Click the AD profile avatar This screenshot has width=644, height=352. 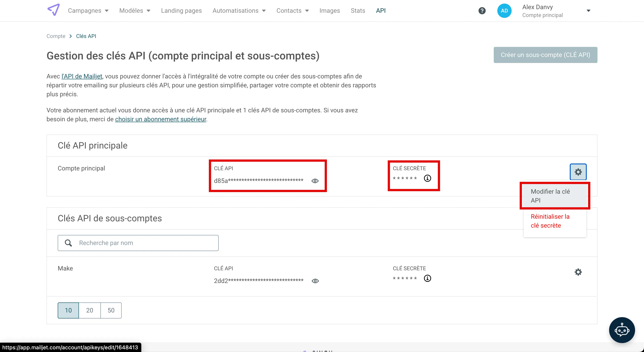coord(504,11)
